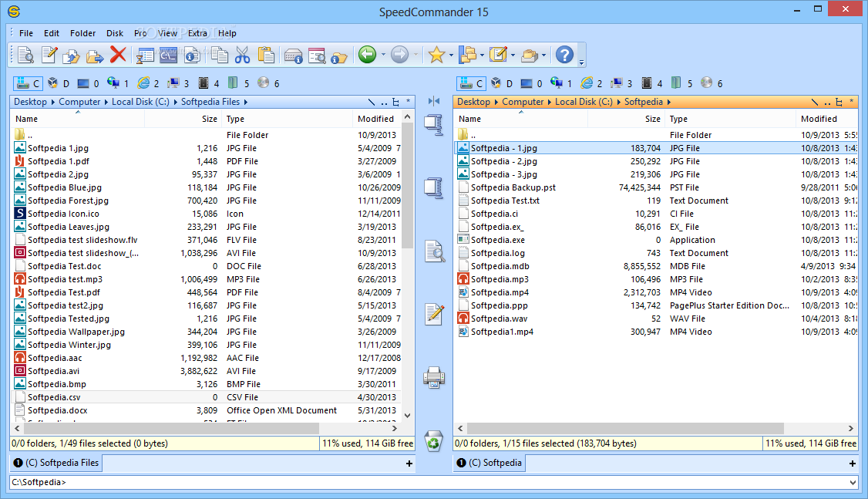Click the Edit file pencil icon in toolbar
Viewport: 868px width, 499px height.
click(49, 55)
